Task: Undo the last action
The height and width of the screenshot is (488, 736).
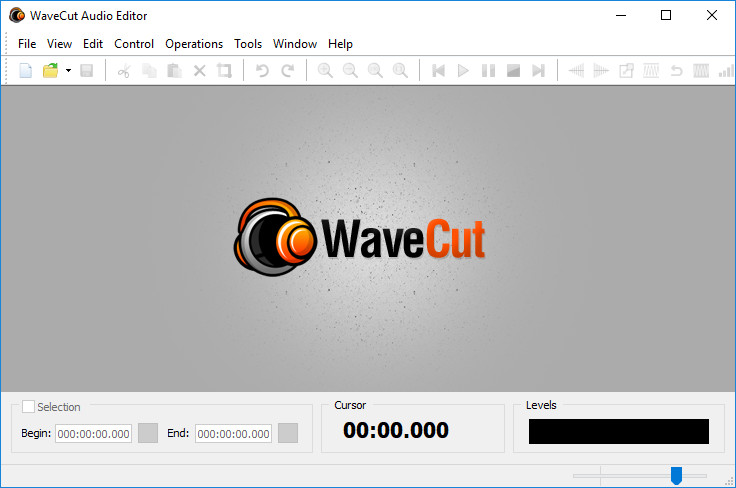Action: pos(262,71)
